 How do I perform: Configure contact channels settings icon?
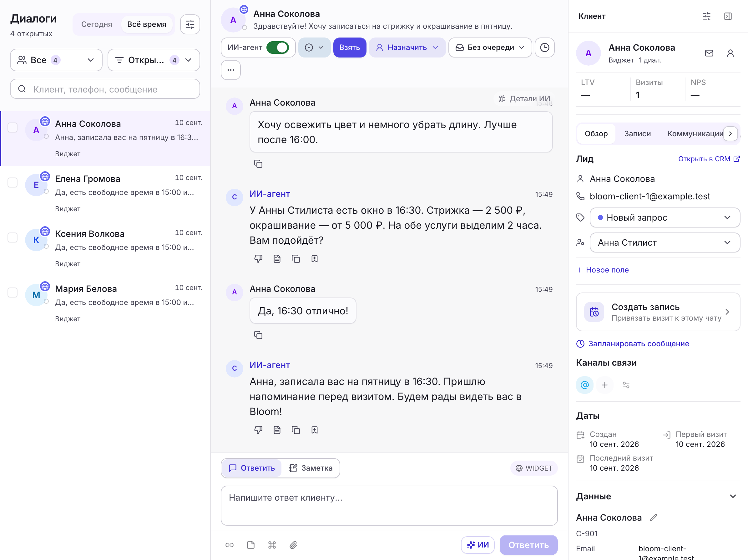[x=626, y=385]
